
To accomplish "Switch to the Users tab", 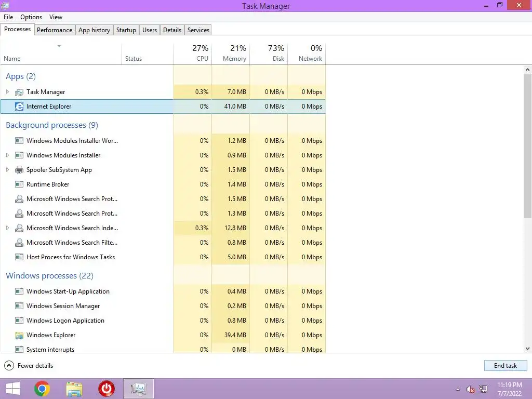I will coord(150,30).
